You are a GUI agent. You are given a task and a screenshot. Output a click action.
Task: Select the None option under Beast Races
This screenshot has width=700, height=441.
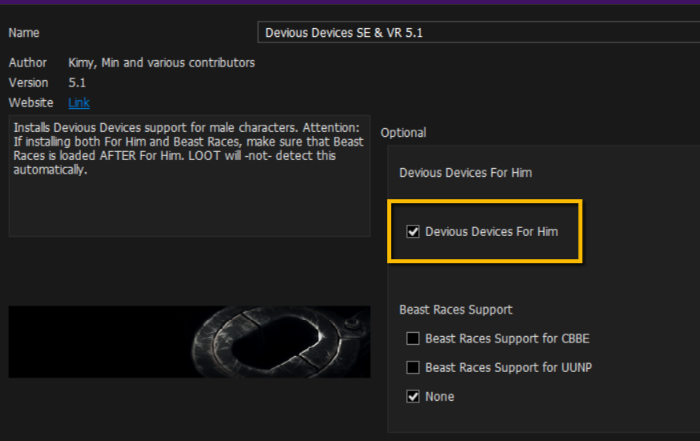tap(413, 396)
